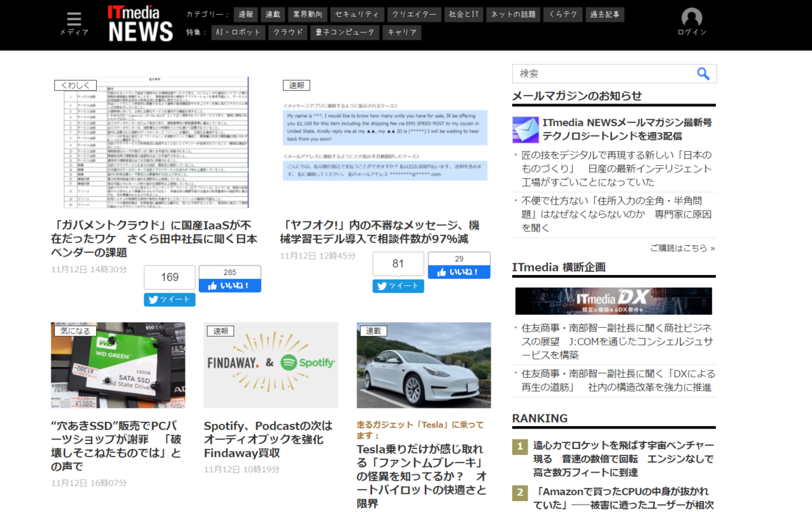
Task: Open the セキュリティ category
Action: click(x=358, y=15)
